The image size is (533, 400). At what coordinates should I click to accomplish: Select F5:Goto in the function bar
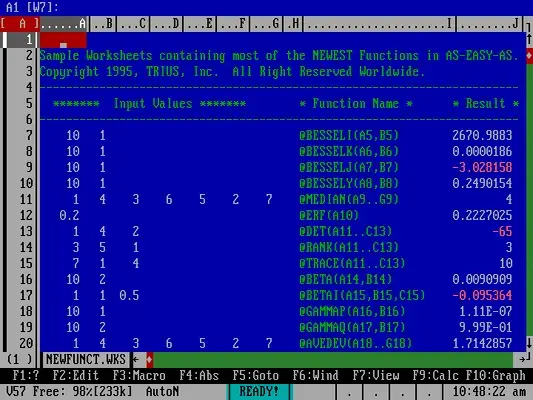point(255,376)
